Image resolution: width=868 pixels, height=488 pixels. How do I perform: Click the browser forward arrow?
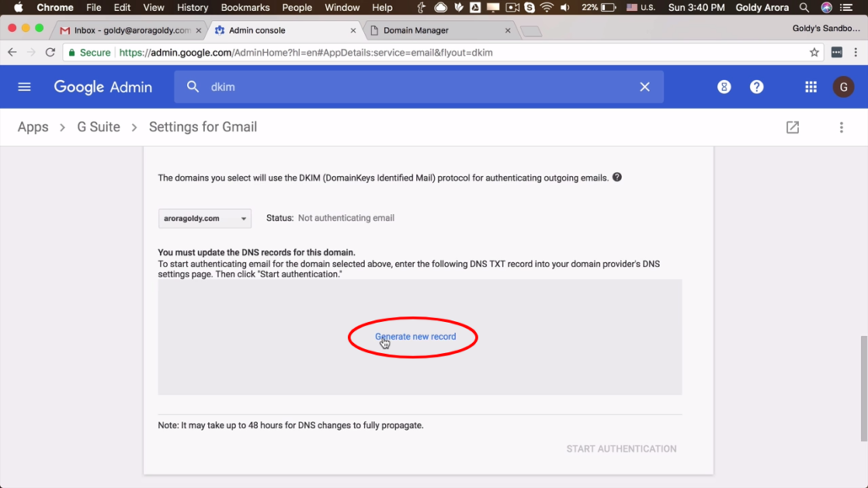[31, 52]
